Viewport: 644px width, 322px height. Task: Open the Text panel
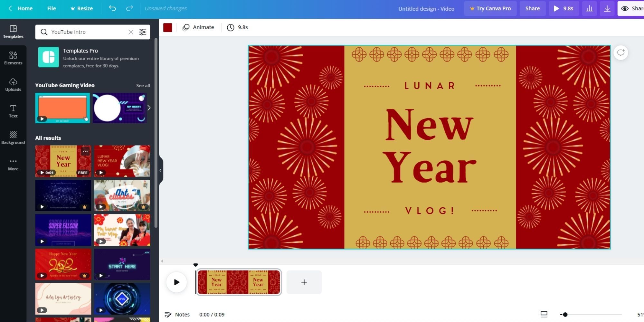(x=13, y=111)
